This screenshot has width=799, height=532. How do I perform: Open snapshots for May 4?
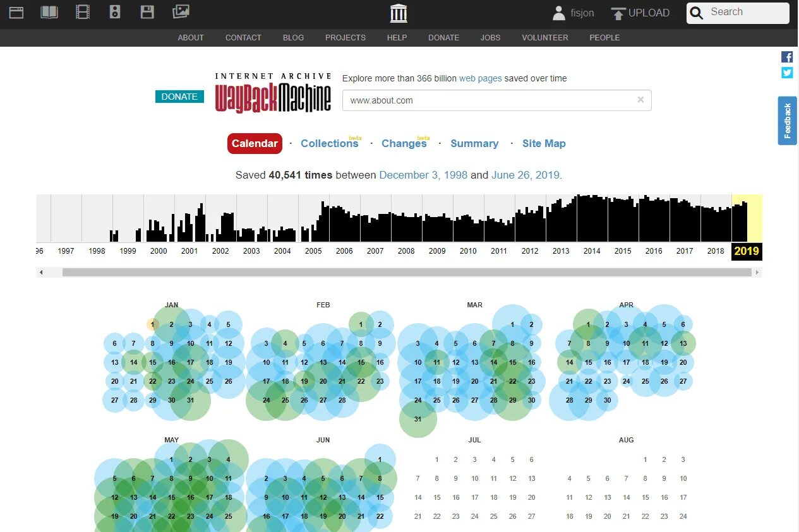[228, 459]
